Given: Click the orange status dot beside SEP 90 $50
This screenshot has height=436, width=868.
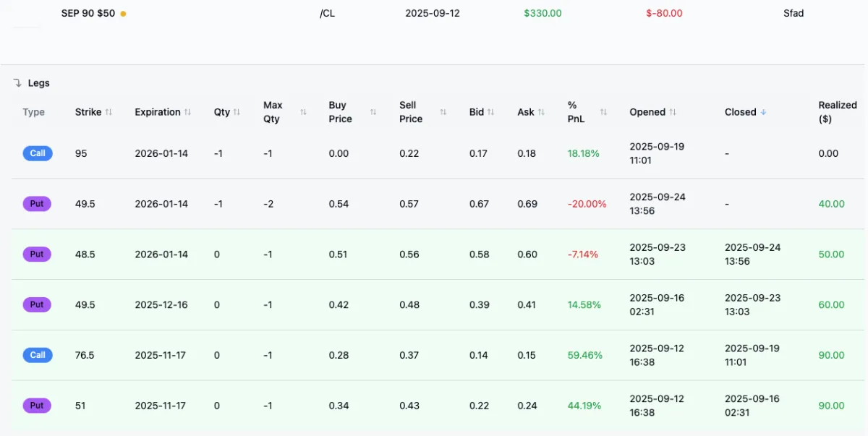Looking at the screenshot, I should 123,14.
